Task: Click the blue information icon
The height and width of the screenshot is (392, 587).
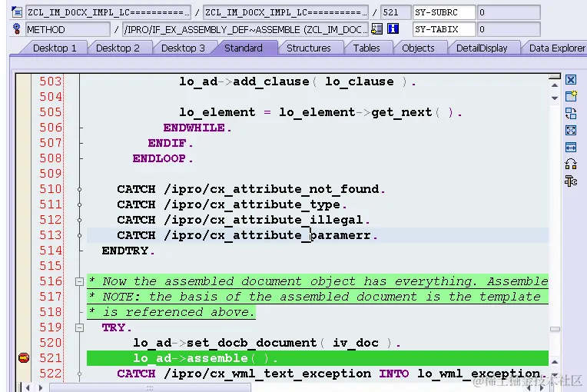Action: [x=393, y=29]
